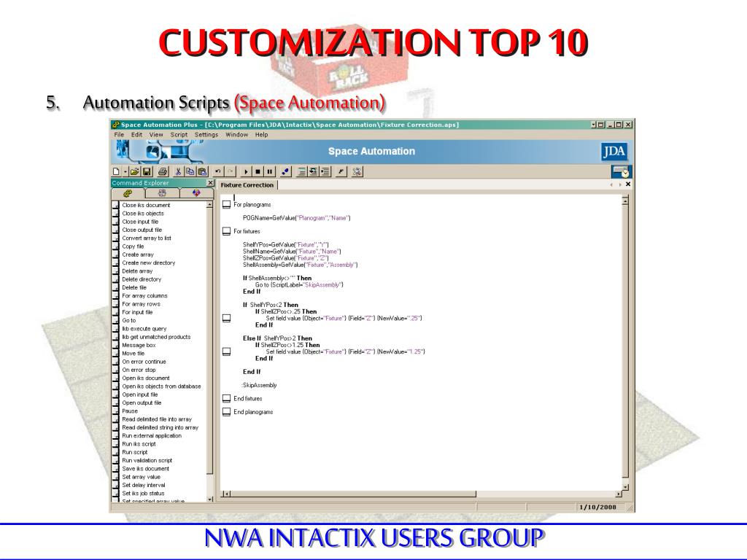Select the first Command Explorer tab (yellow icon)
Screen dimensions: 747x560
[128, 192]
